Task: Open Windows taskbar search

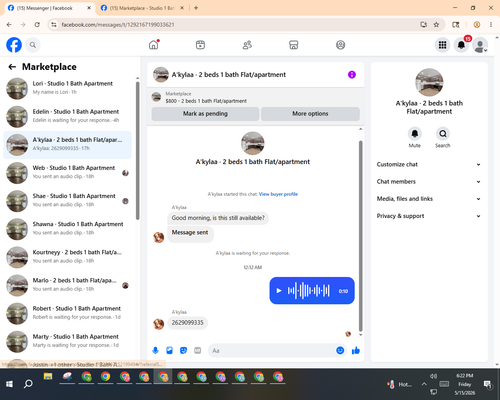Action: click(x=28, y=384)
